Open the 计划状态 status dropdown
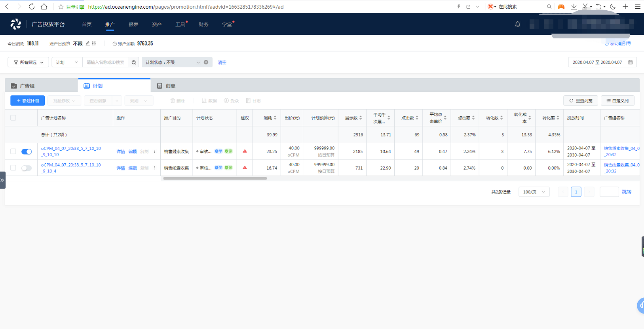The image size is (644, 329). click(x=172, y=62)
